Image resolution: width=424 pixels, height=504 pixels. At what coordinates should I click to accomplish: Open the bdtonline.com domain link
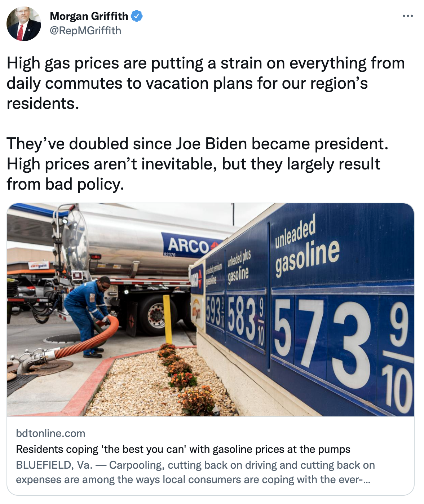[50, 433]
